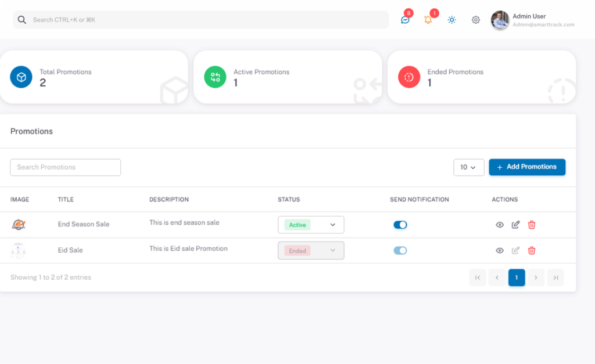The height and width of the screenshot is (364, 595).
Task: Delete the End Season Sale promotion
Action: pos(532,225)
